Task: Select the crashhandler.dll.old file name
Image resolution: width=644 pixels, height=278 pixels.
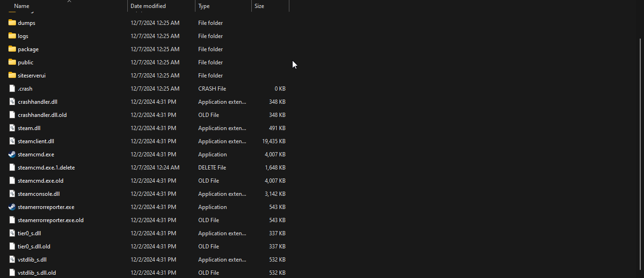Action: pos(42,115)
